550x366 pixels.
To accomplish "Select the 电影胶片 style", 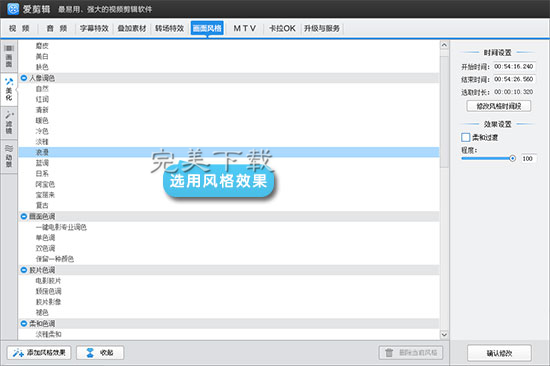I will (48, 281).
